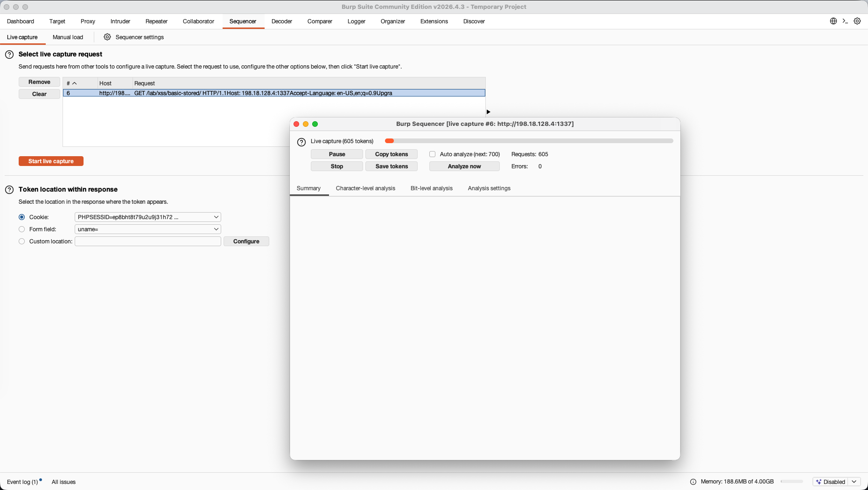
Task: Open the Bit-level analysis tab
Action: (432, 188)
